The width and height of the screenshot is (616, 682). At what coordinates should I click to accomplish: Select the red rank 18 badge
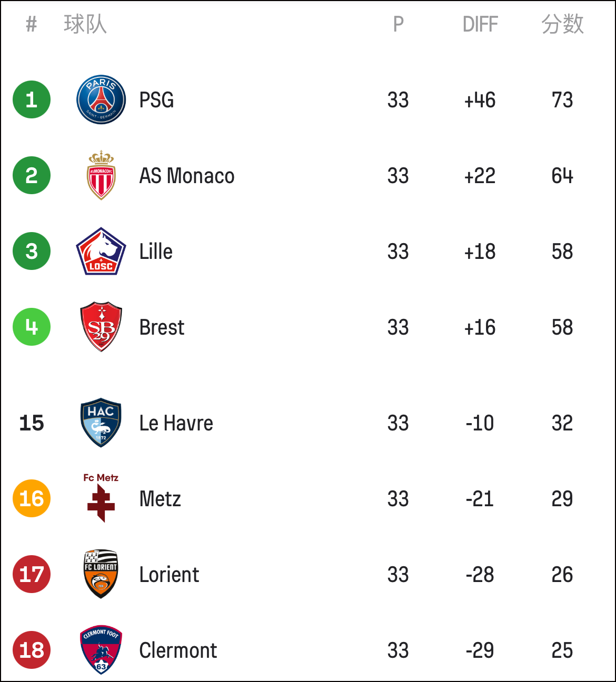(32, 650)
